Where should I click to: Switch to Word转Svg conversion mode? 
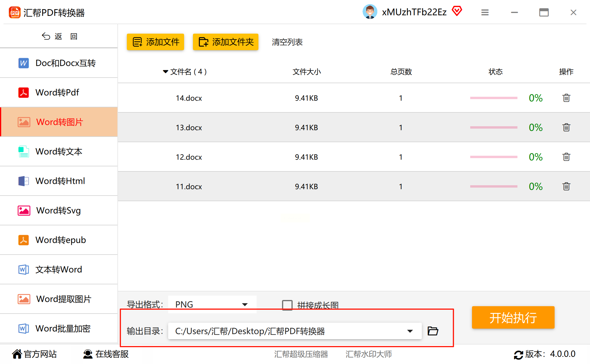[58, 210]
